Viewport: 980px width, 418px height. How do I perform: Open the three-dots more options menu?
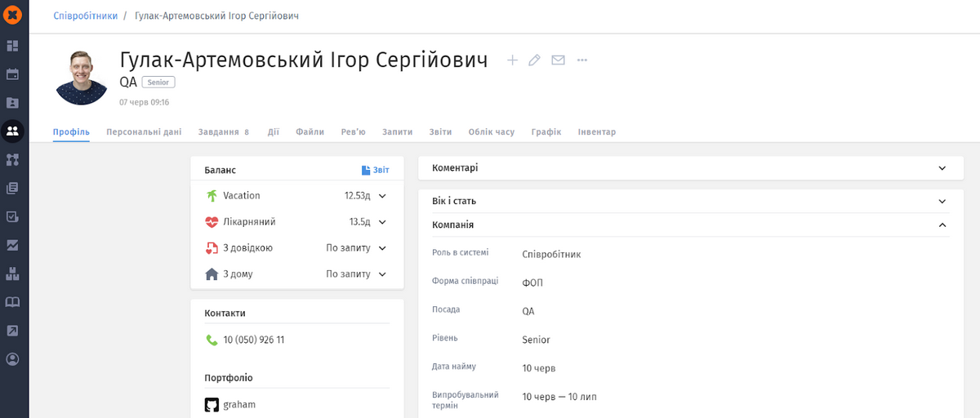coord(582,60)
